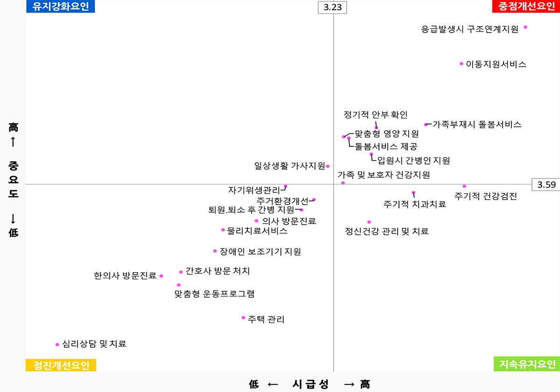
Task: Click the 가족부재시 돌봄서비스 label
Action: 477,124
